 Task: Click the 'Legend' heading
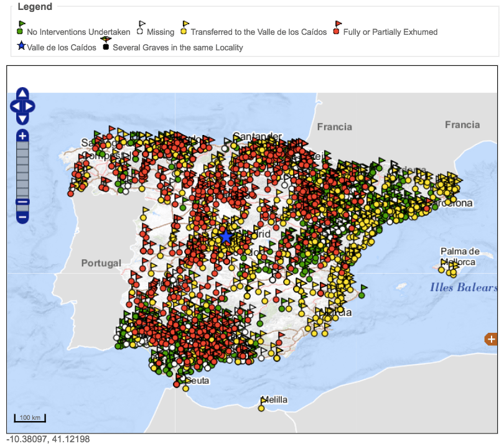[35, 6]
